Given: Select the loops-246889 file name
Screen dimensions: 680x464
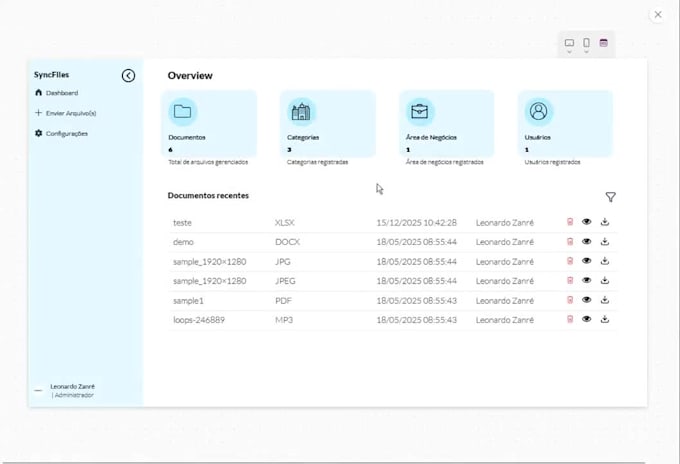Looking at the screenshot, I should click(x=199, y=320).
